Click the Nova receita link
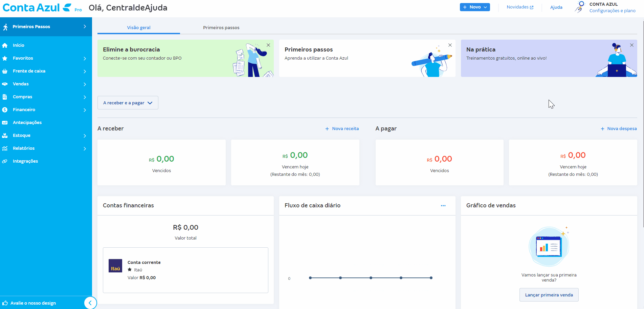The height and width of the screenshot is (309, 644). [x=342, y=129]
